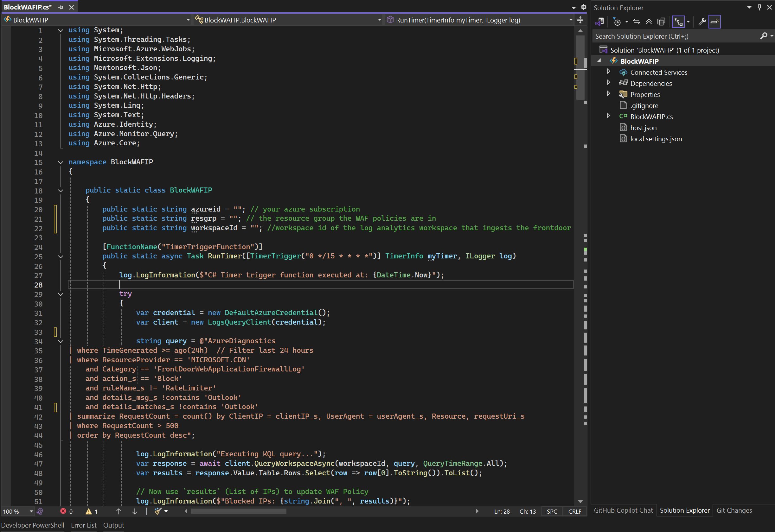Click the yellow warning count indicator
The width and height of the screenshot is (775, 532).
tap(92, 511)
